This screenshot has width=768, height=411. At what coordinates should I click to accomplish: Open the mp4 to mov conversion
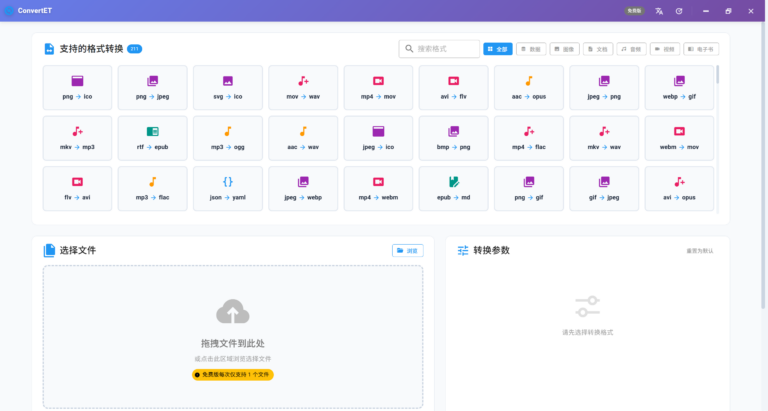coord(378,88)
